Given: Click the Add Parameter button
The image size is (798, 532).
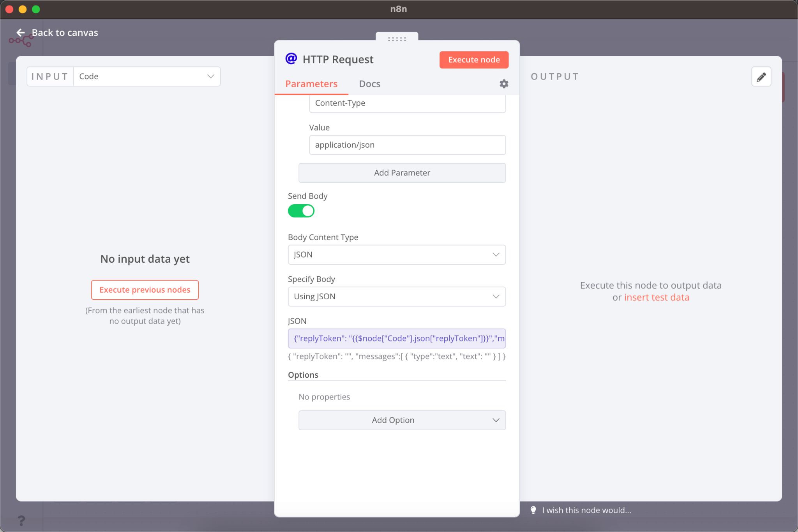Looking at the screenshot, I should pos(402,173).
